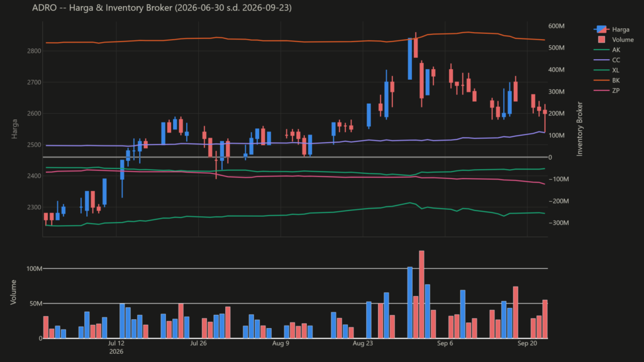The image size is (644, 362).
Task: Click the Jul 12 date label
Action: (116, 344)
